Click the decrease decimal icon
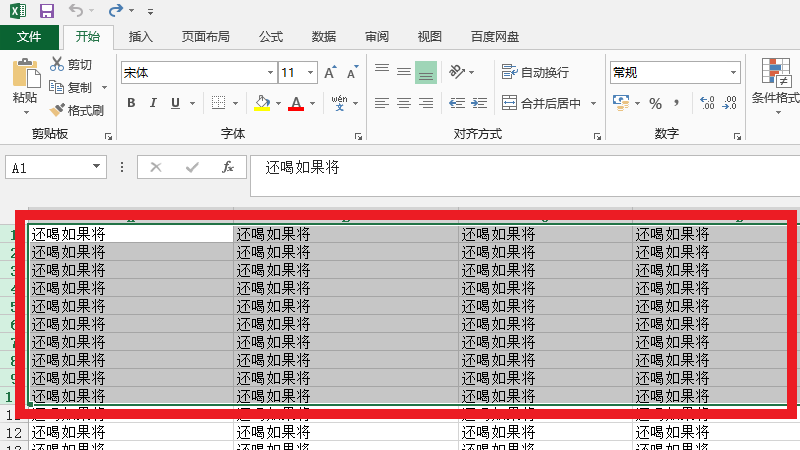Screen dimensions: 800x450 pos(730,103)
